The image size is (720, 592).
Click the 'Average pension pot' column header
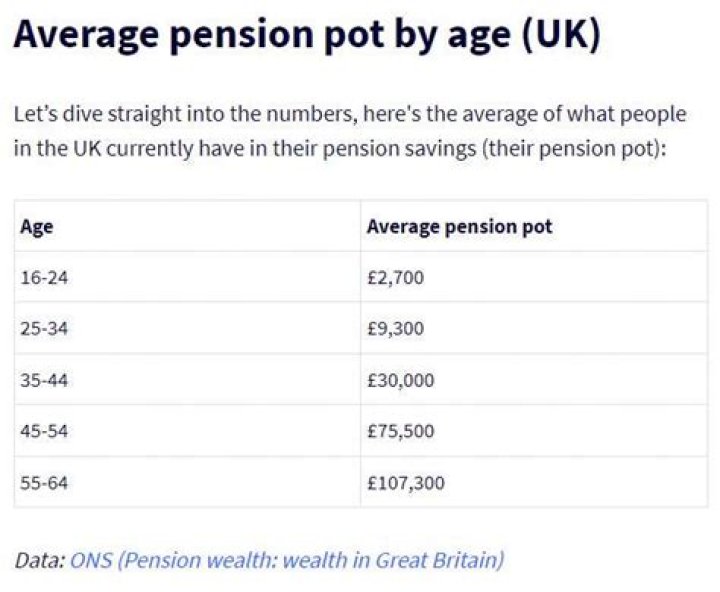459,227
